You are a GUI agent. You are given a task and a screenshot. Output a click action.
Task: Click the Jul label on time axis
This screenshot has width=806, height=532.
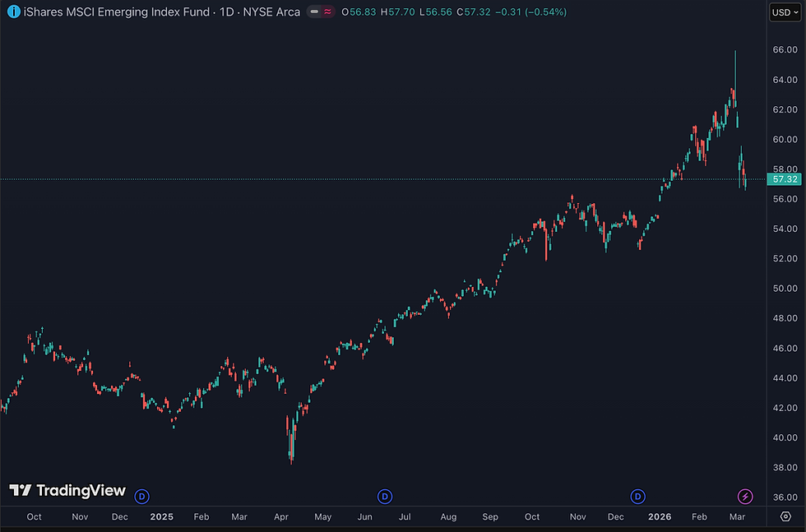(405, 516)
